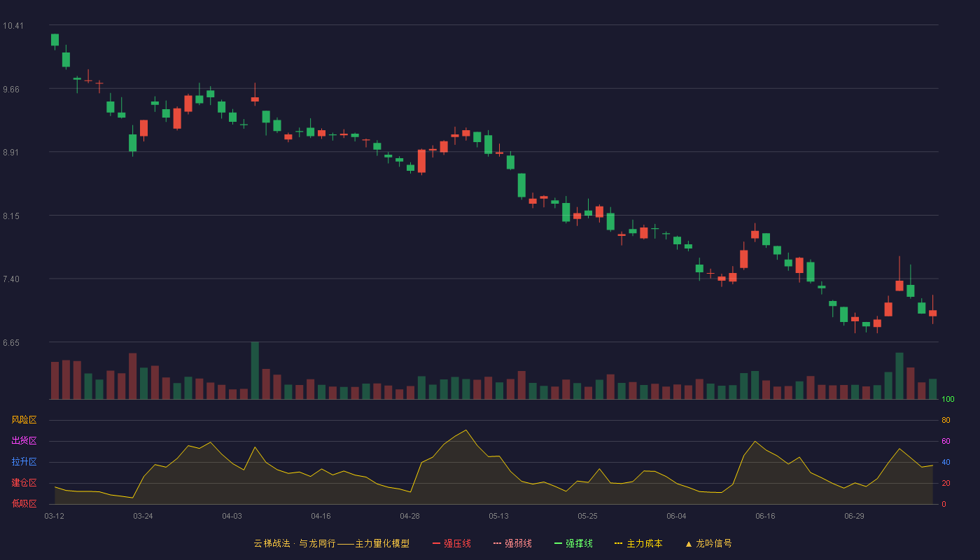Select the 出货区 zone label
Image resolution: width=980 pixels, height=560 pixels.
tap(24, 441)
